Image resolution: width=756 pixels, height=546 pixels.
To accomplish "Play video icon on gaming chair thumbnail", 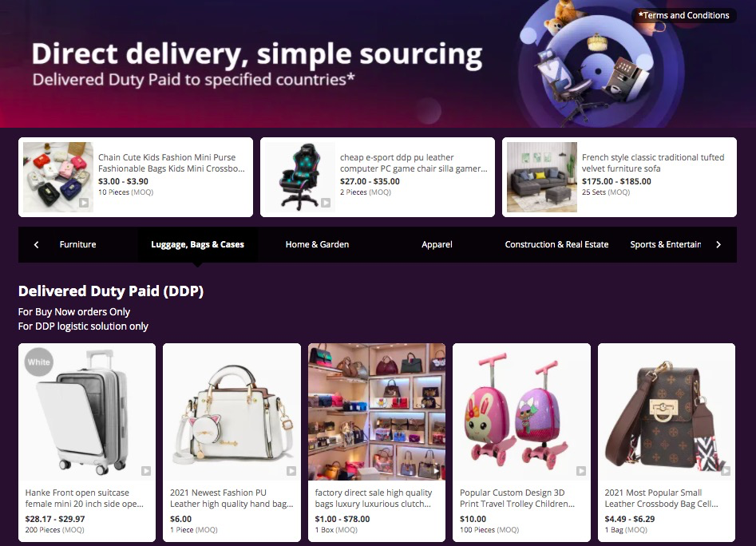I will (326, 203).
